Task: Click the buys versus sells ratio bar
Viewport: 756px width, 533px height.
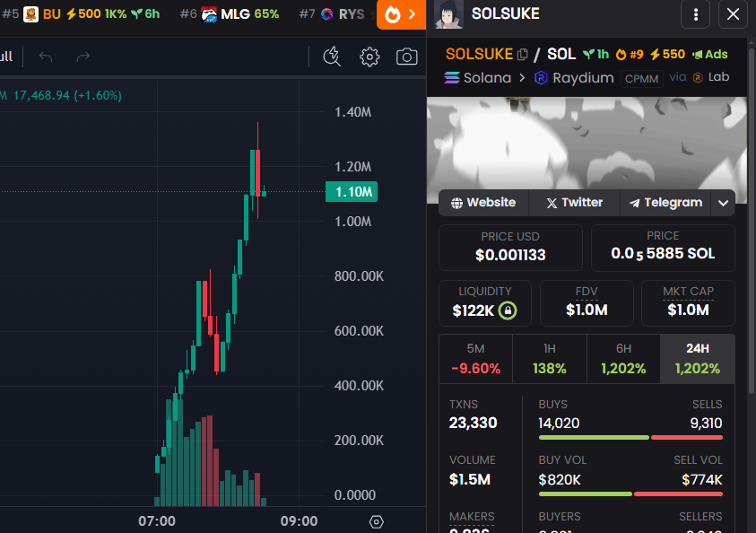Action: [x=630, y=438]
